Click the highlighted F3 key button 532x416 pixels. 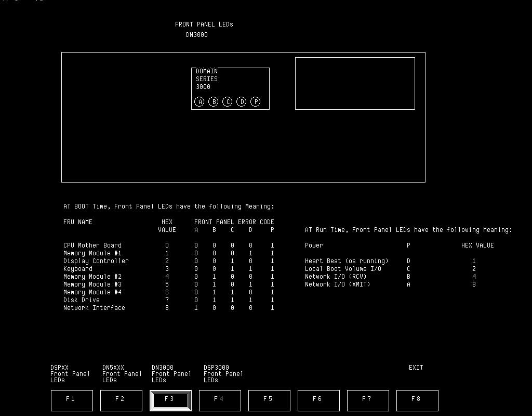click(x=170, y=400)
